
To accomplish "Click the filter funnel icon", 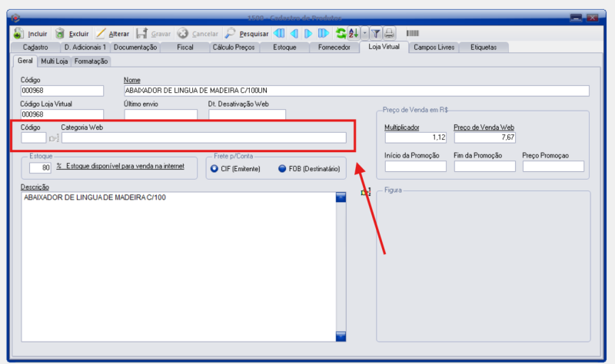I will coord(377,34).
